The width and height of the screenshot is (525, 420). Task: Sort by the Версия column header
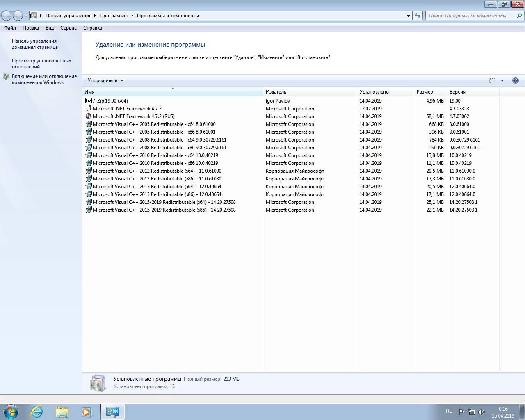pos(473,92)
